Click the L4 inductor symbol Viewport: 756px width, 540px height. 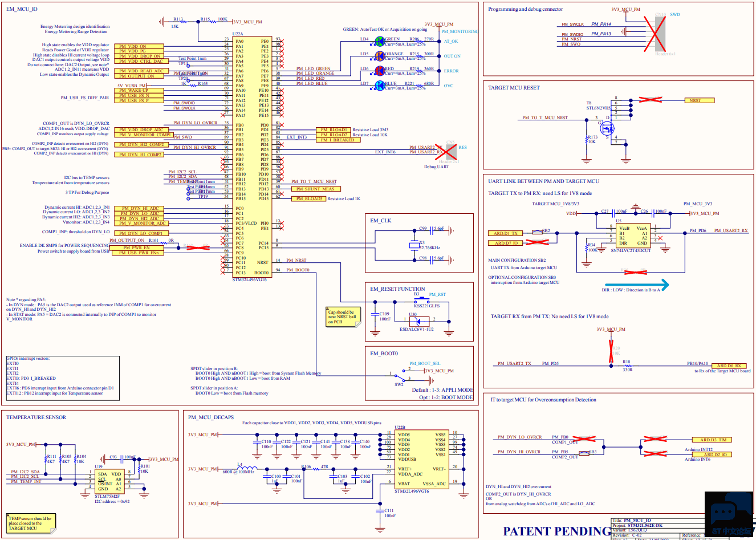pos(246,468)
